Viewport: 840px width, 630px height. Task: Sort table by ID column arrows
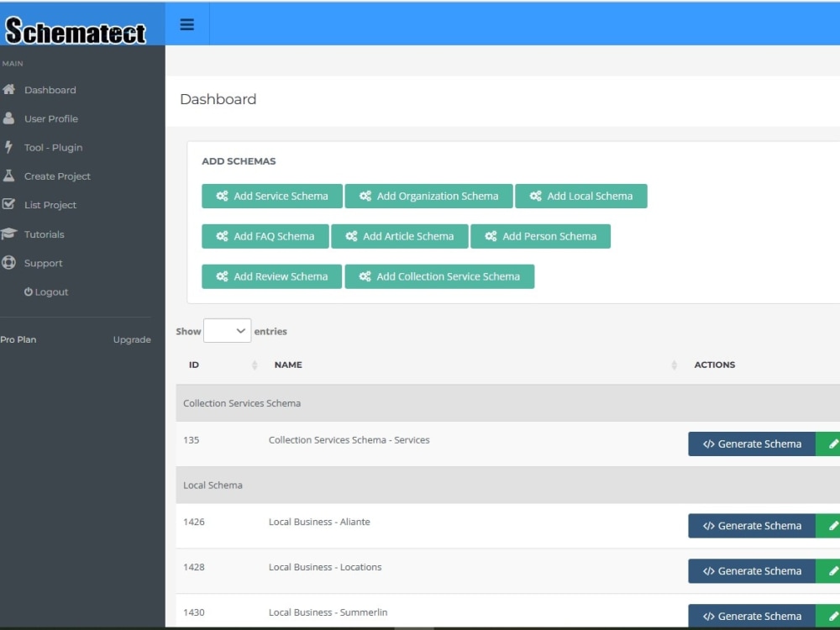click(x=255, y=365)
